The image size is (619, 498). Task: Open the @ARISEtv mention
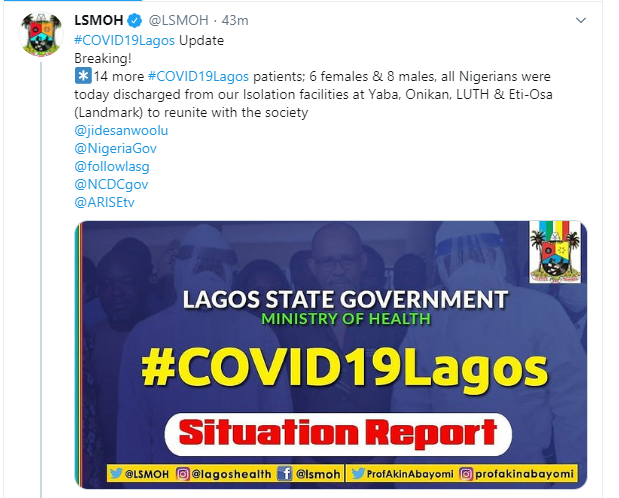click(104, 202)
